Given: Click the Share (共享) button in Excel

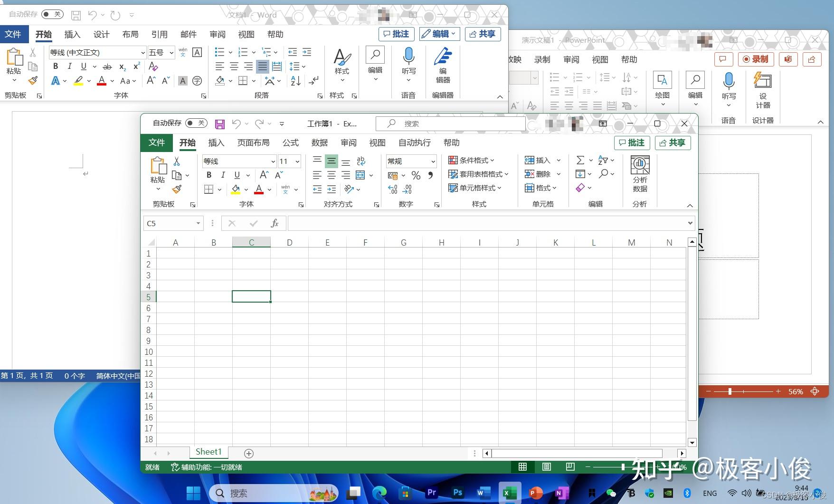Looking at the screenshot, I should 673,143.
